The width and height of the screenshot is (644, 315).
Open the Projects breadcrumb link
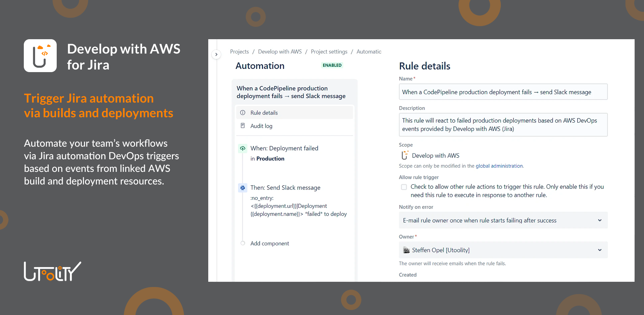tap(239, 51)
